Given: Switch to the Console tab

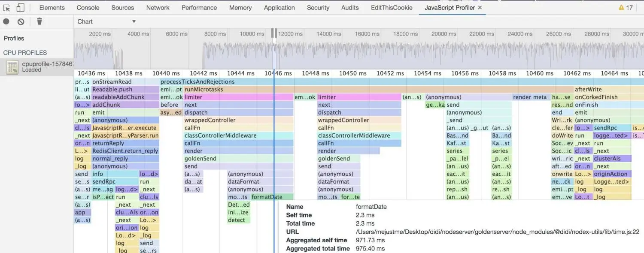Looking at the screenshot, I should (x=88, y=8).
